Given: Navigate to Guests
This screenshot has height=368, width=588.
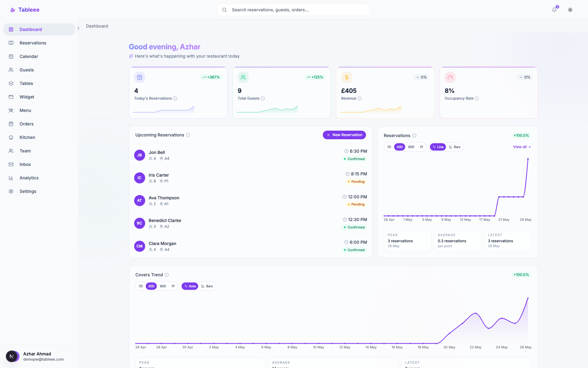Looking at the screenshot, I should coord(39,70).
